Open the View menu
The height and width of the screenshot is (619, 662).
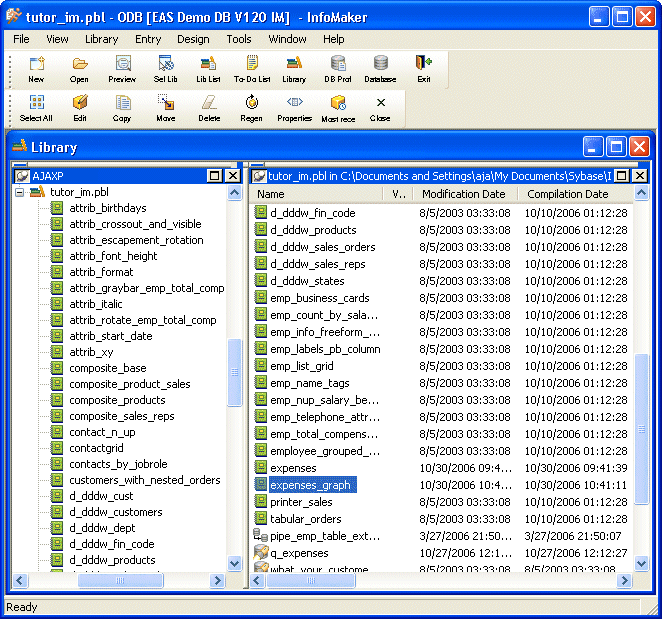pyautogui.click(x=57, y=39)
